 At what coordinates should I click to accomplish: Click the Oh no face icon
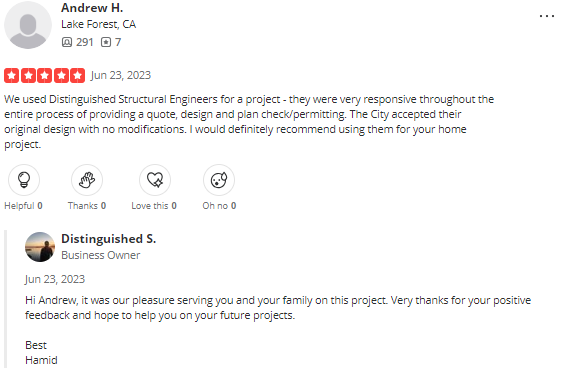tap(219, 180)
